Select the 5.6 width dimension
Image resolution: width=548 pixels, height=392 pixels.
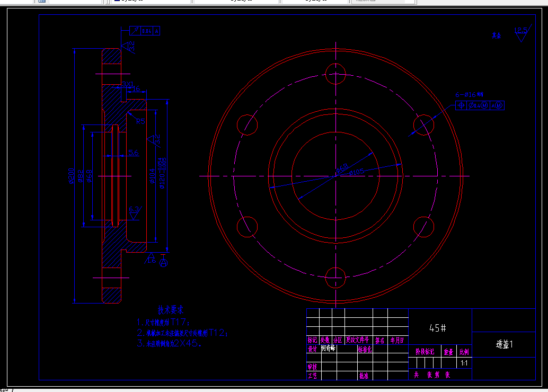(x=133, y=153)
